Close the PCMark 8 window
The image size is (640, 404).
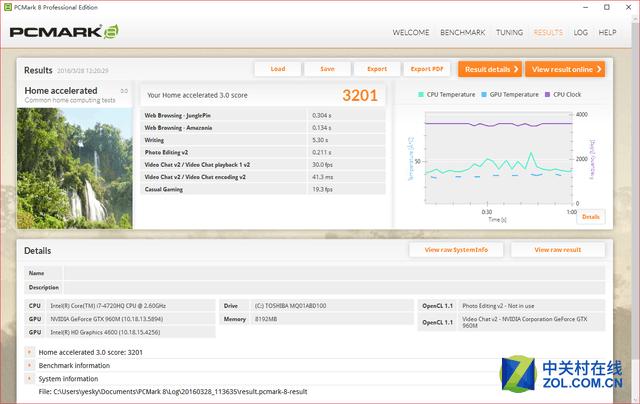(629, 7)
